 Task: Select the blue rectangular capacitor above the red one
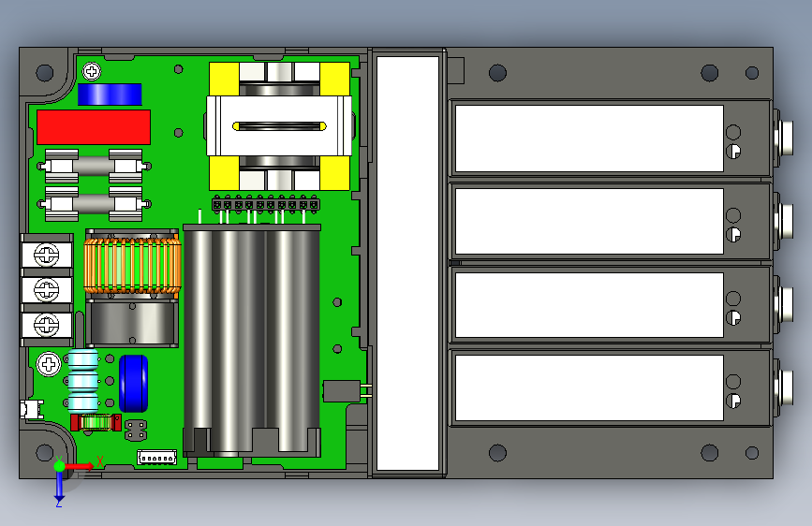pos(110,95)
